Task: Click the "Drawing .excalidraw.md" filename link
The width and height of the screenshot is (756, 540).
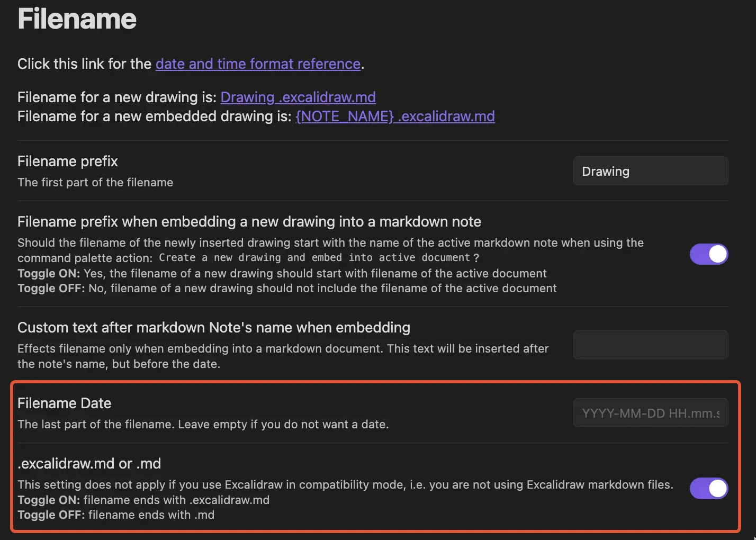Action: pyautogui.click(x=298, y=97)
